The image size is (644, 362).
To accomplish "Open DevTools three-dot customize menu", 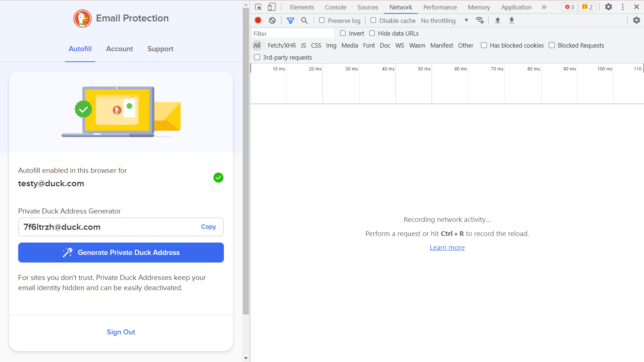I will click(623, 7).
